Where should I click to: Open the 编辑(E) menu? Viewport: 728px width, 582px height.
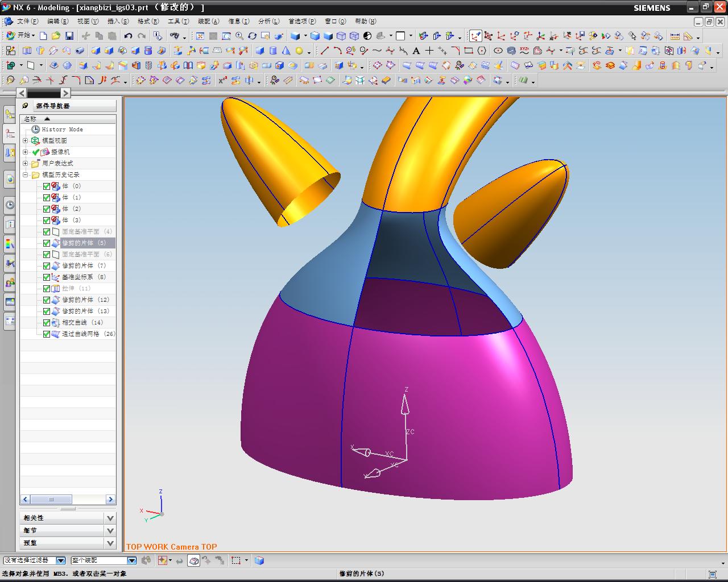point(57,21)
